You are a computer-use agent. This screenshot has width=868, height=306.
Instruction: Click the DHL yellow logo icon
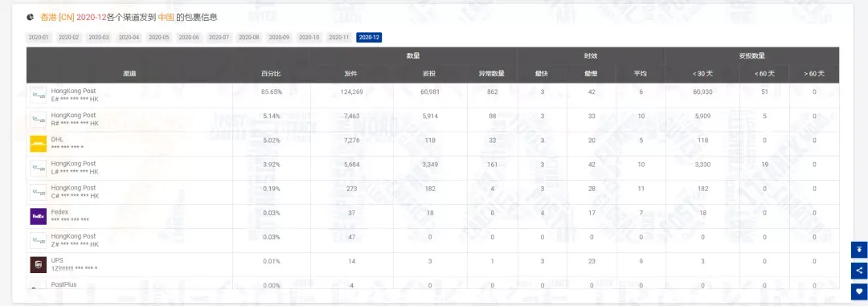pyautogui.click(x=39, y=144)
